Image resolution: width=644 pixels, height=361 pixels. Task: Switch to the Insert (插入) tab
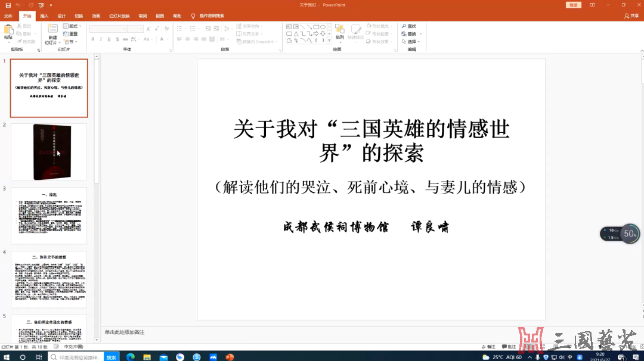(x=45, y=16)
